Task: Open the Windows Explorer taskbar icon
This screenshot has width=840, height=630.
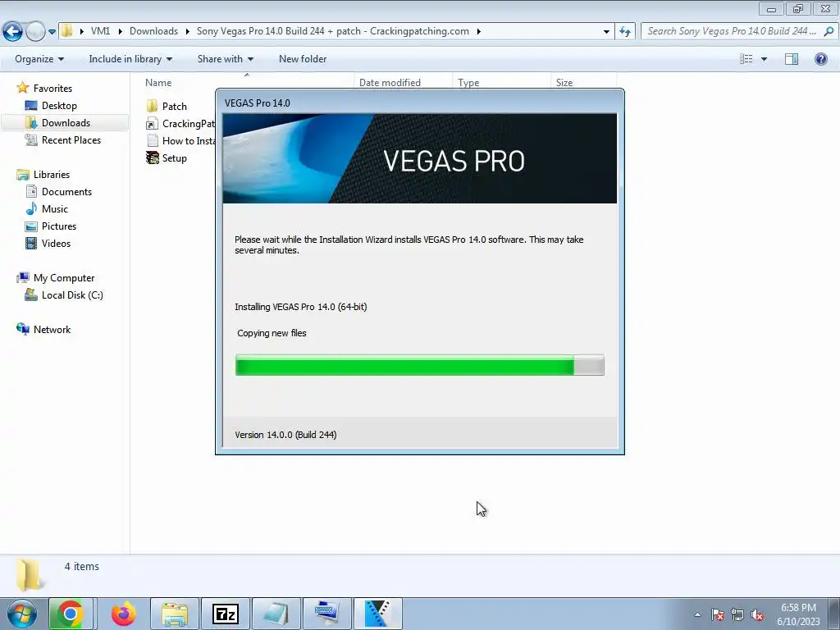Action: point(175,614)
